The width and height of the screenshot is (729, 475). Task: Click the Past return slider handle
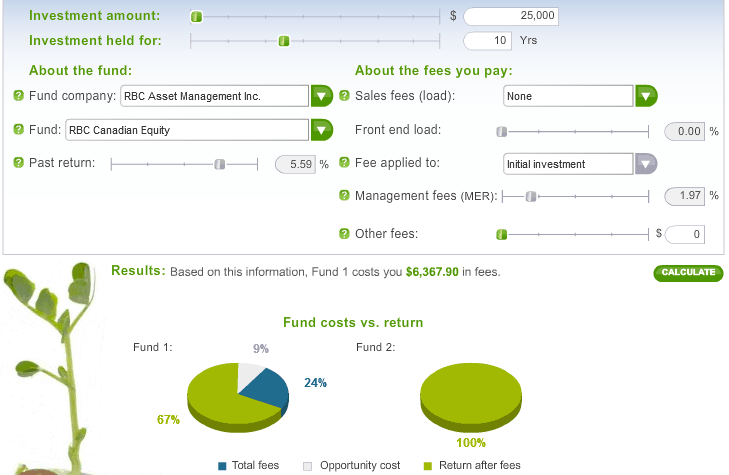pyautogui.click(x=219, y=164)
